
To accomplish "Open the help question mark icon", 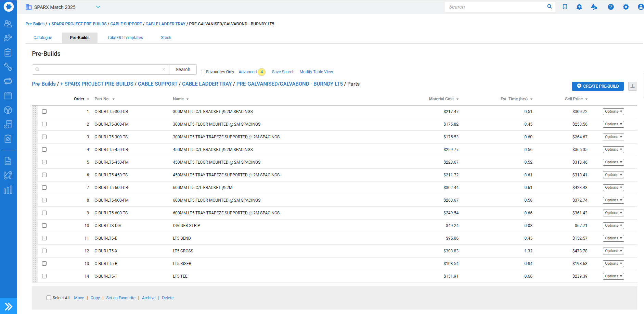I will pyautogui.click(x=610, y=7).
